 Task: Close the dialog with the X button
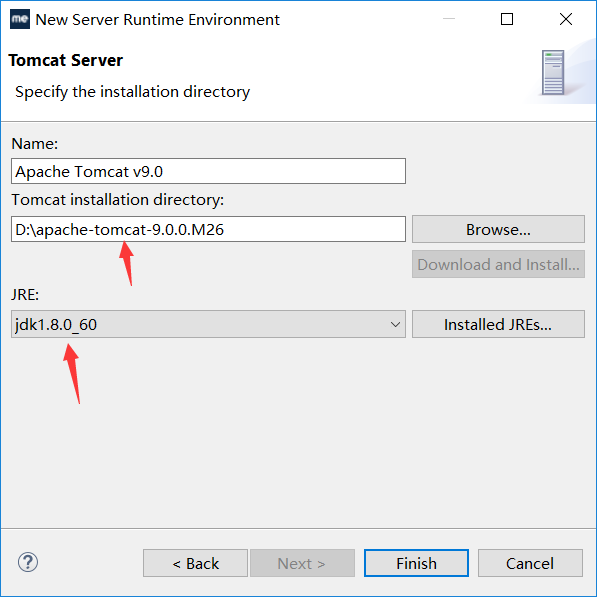click(x=566, y=19)
